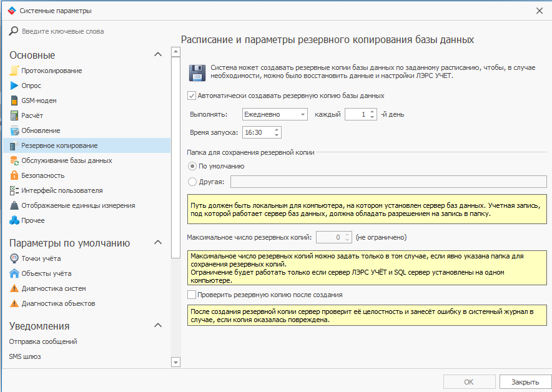Decrease the каждый day interval value

[372, 117]
